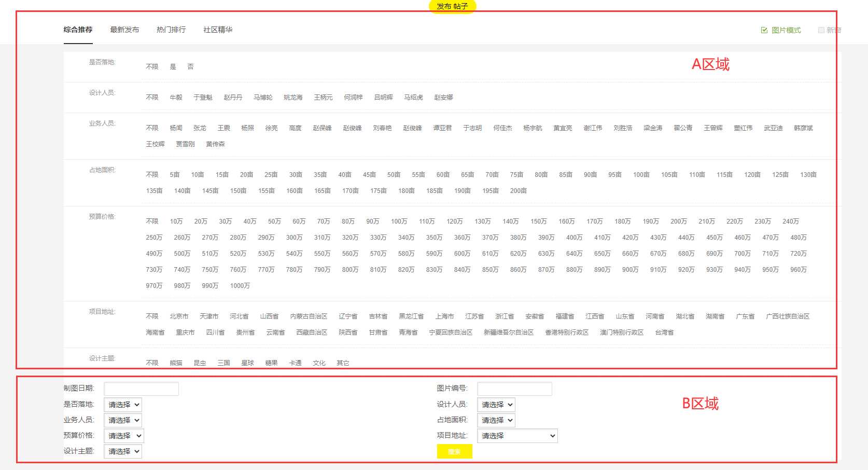The image size is (868, 470).
Task: Click the 制图日期 input field
Action: point(141,389)
